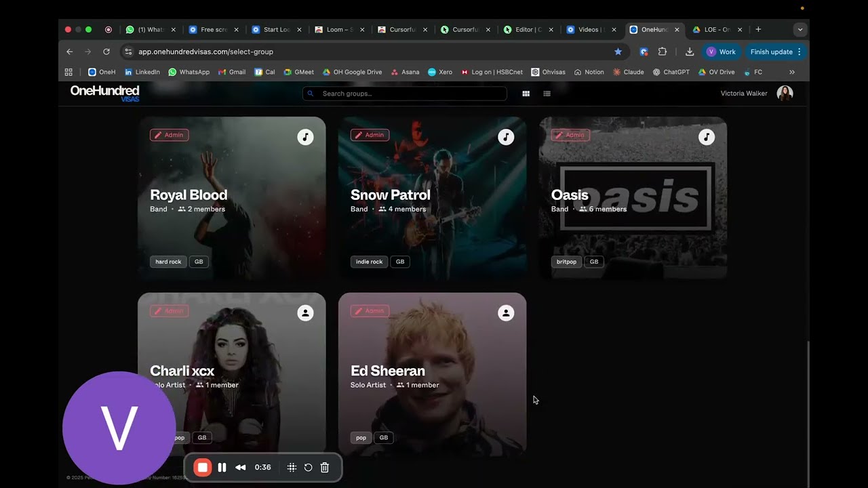Image resolution: width=868 pixels, height=488 pixels.
Task: Delete the recording with trash icon
Action: click(x=325, y=467)
